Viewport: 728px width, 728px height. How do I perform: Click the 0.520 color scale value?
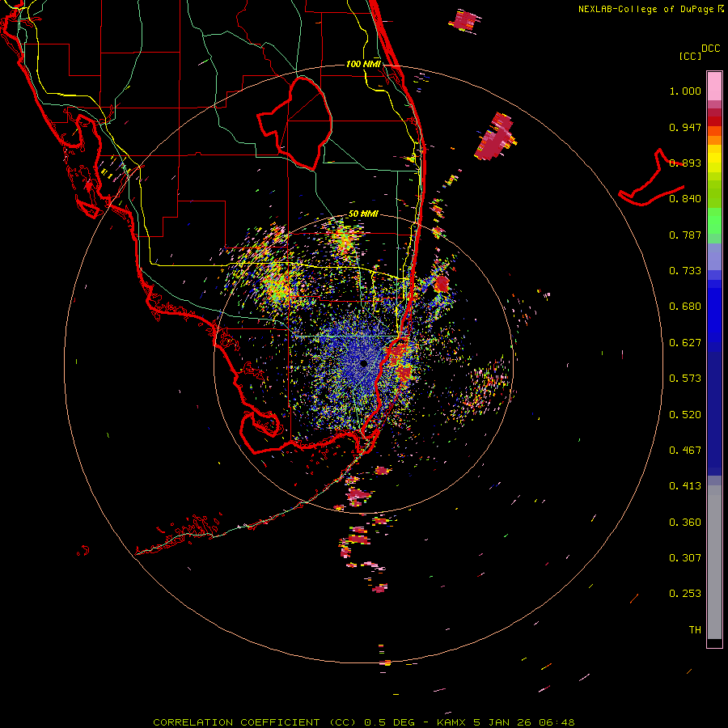point(685,415)
